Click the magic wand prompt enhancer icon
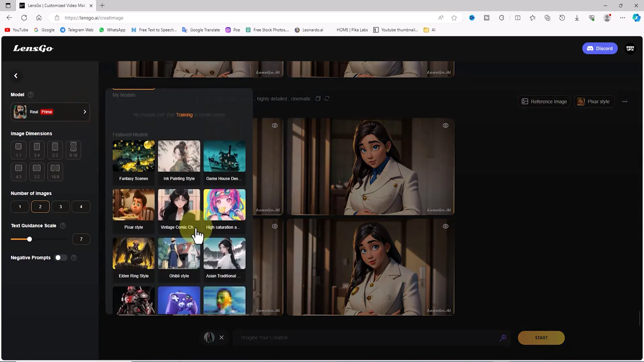 coord(503,338)
